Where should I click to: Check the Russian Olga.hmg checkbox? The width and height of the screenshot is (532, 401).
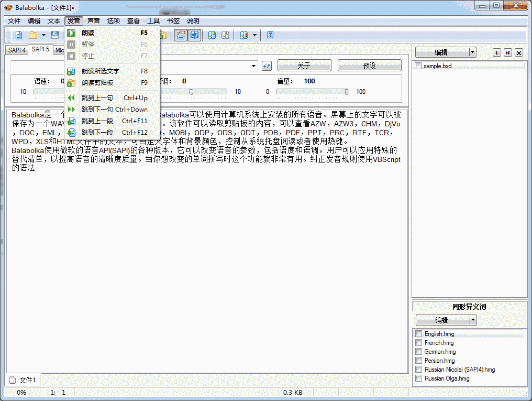click(x=419, y=378)
